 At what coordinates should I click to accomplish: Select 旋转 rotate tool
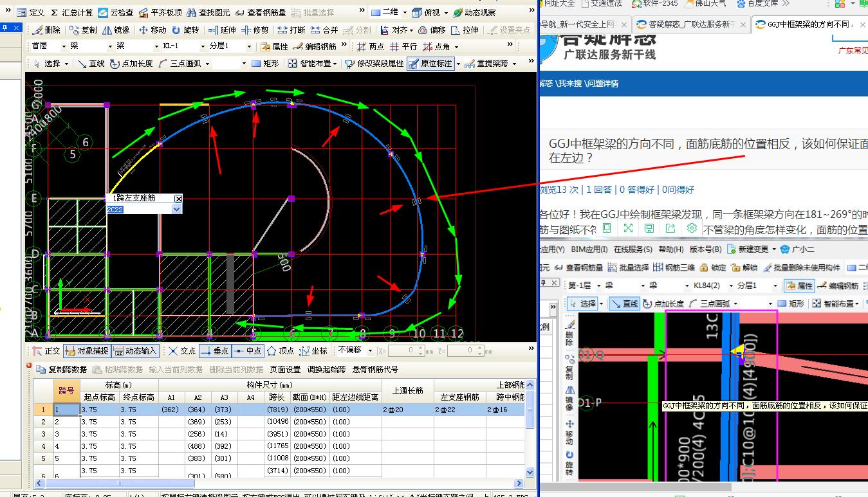185,30
